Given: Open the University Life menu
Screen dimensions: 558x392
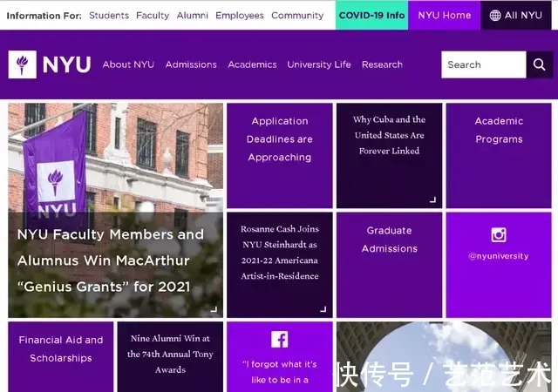Looking at the screenshot, I should click(x=319, y=64).
